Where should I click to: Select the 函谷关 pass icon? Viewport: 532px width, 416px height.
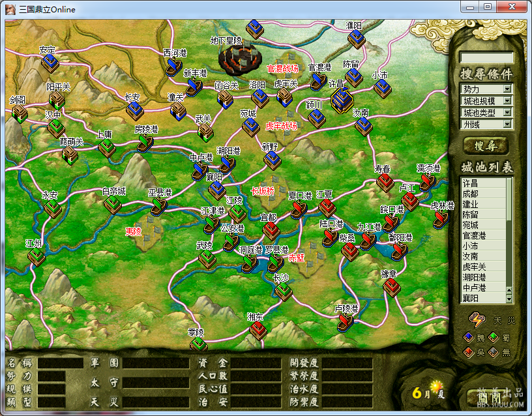point(225,99)
